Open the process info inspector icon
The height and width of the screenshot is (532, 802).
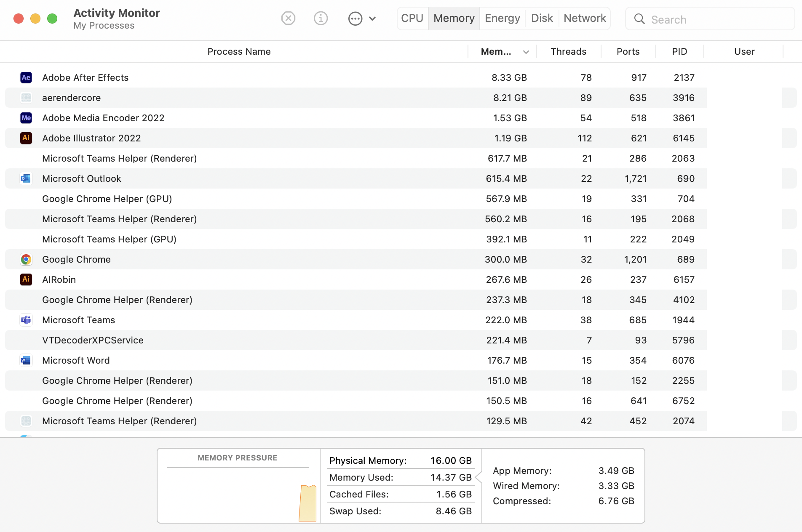tap(321, 19)
